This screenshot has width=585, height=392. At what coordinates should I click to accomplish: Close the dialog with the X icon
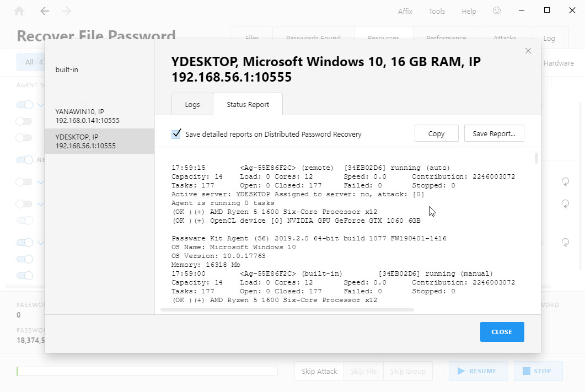(x=528, y=51)
